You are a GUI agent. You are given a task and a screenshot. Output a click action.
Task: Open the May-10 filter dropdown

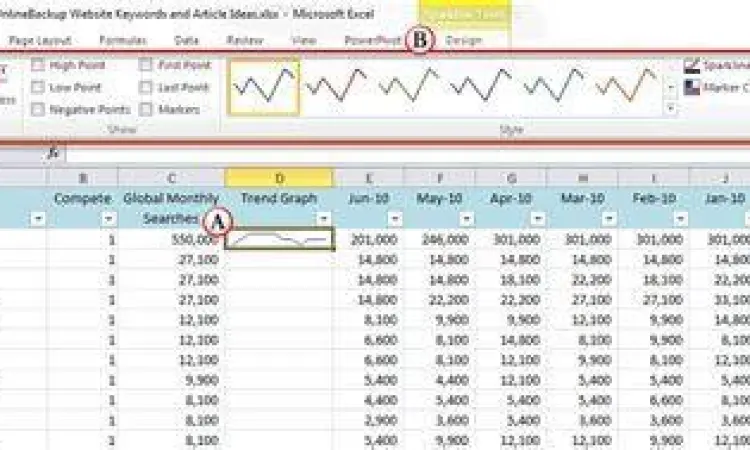[x=466, y=219]
